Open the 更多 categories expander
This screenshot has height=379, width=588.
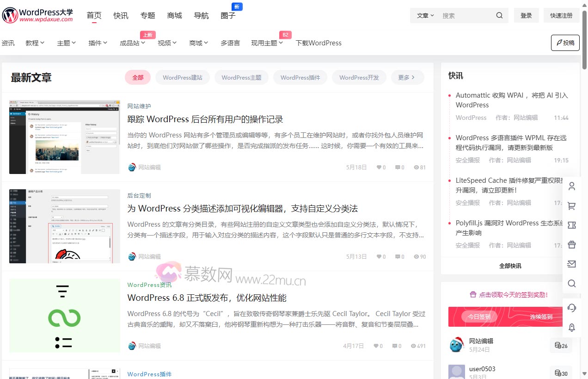pos(407,77)
